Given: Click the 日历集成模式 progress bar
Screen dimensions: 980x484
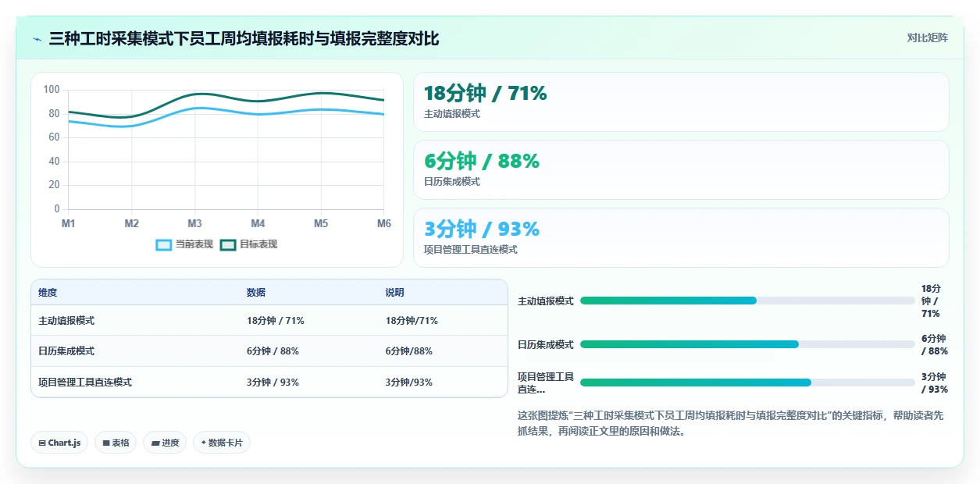Looking at the screenshot, I should coord(747,344).
